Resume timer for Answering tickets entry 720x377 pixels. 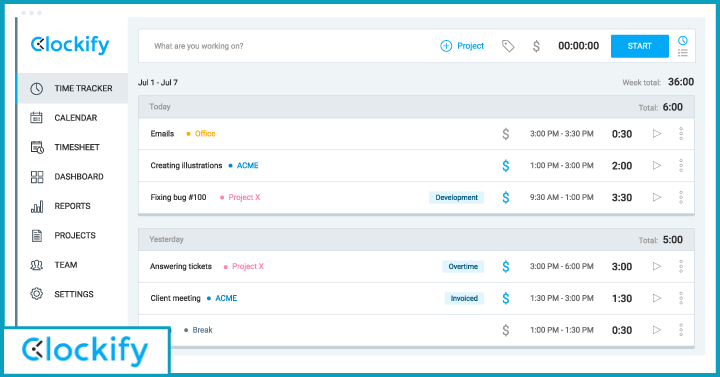click(x=657, y=266)
